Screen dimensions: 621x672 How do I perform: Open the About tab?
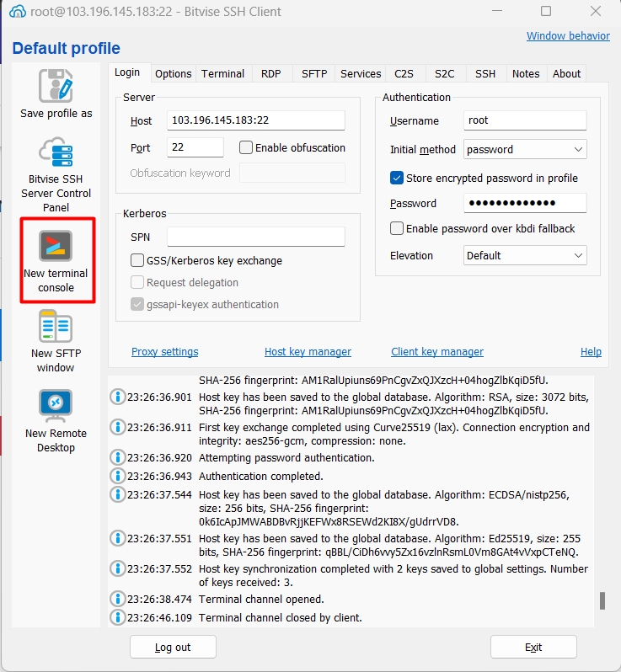tap(566, 74)
